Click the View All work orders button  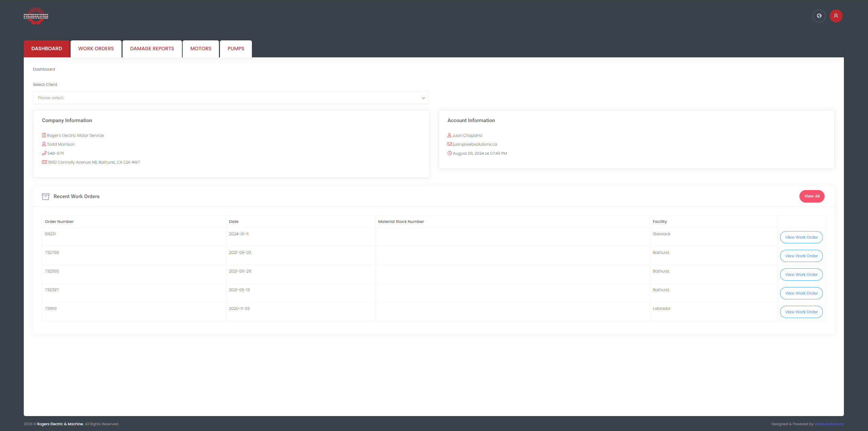(812, 196)
